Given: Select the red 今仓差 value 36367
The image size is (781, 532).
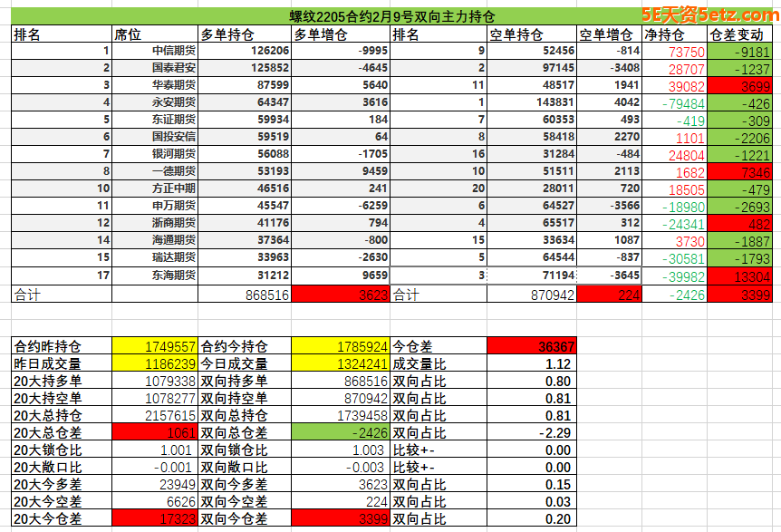Looking at the screenshot, I should (531, 346).
